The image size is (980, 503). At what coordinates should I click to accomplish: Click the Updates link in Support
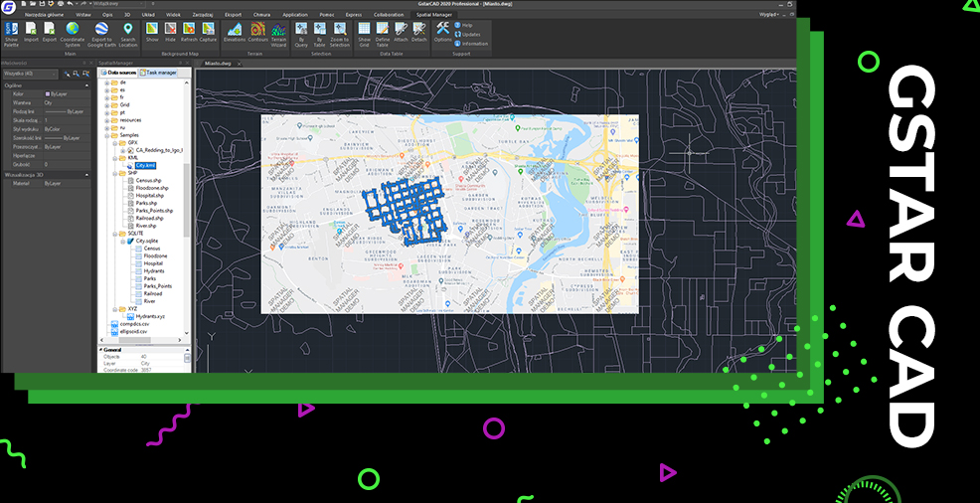pos(466,35)
